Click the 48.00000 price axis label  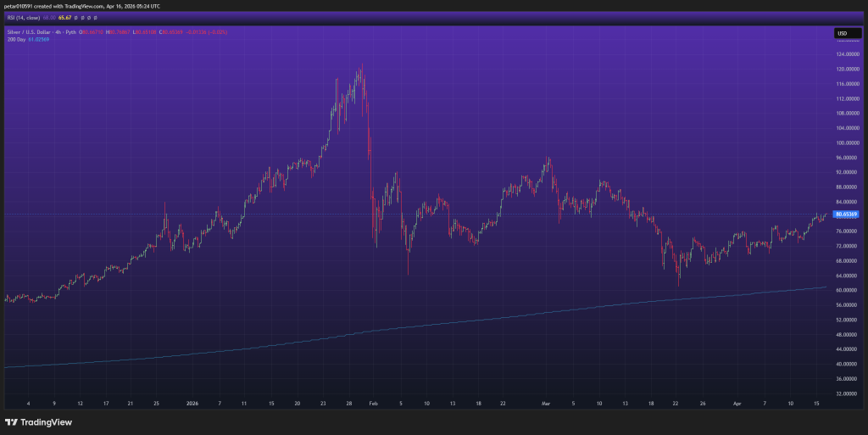848,334
